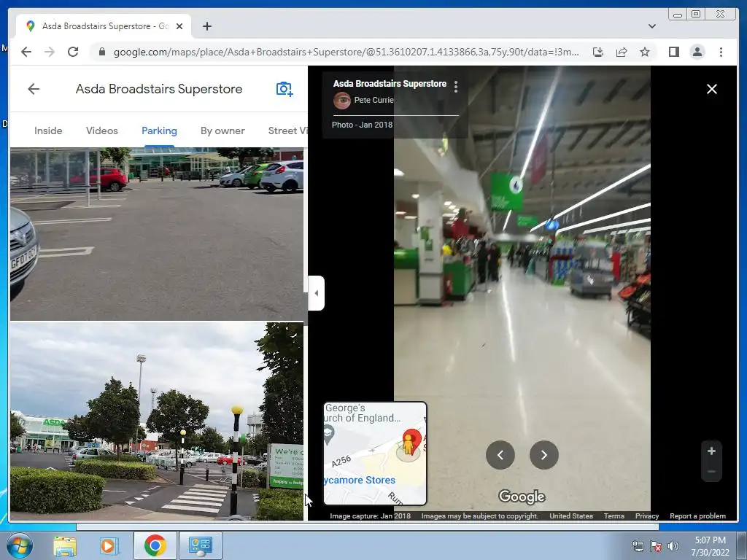Screen dimensions: 747x560
Task: Close the Asda Broadstairs Superstore tab
Action: point(179,26)
